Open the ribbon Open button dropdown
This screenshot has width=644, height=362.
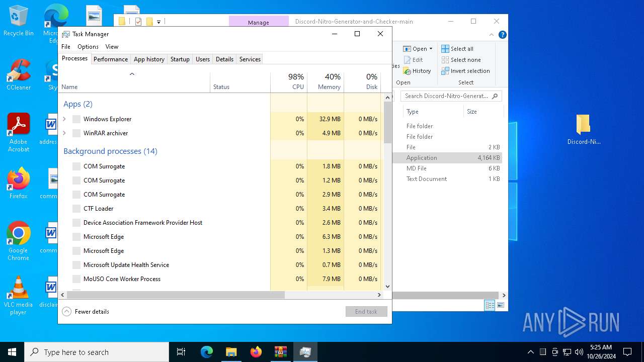(431, 49)
